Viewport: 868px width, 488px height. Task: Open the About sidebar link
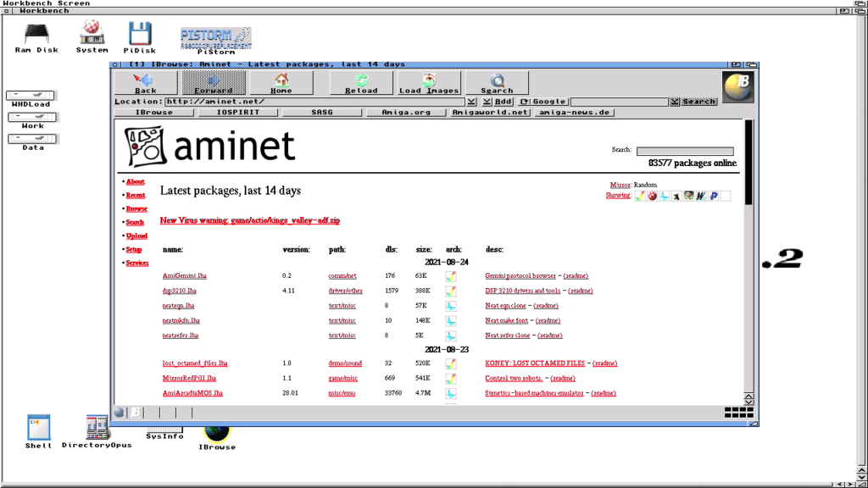point(135,181)
